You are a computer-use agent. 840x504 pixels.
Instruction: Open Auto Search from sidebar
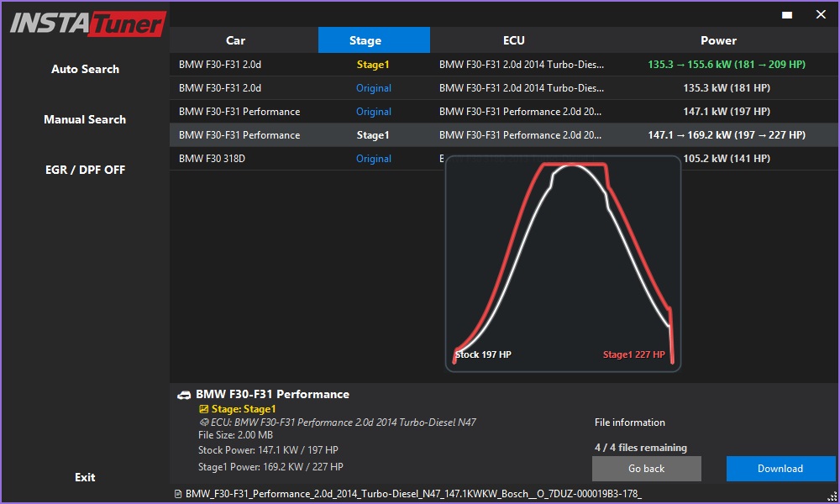pyautogui.click(x=85, y=69)
